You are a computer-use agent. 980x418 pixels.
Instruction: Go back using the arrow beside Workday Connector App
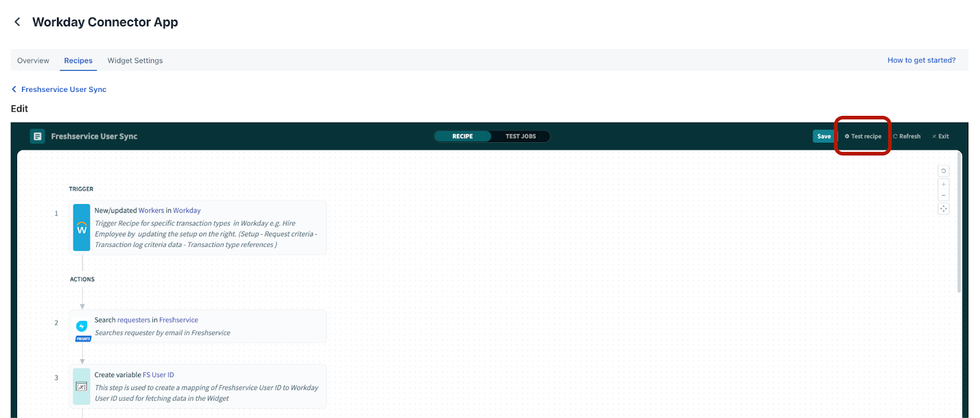17,22
